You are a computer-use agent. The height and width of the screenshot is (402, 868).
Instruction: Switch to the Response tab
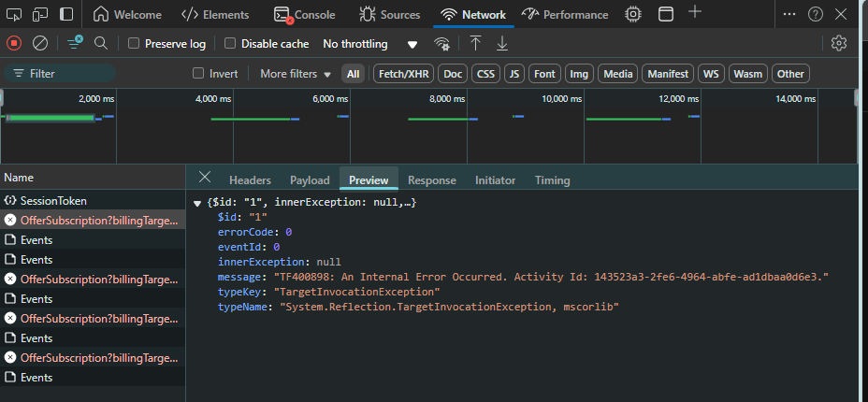tap(432, 180)
